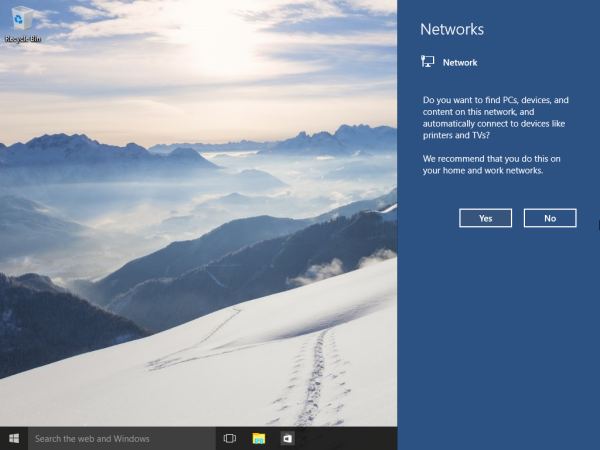Screen dimensions: 600x450
Task: Click the dark forested slope on the wallpaper's left
Action: pos(50,320)
